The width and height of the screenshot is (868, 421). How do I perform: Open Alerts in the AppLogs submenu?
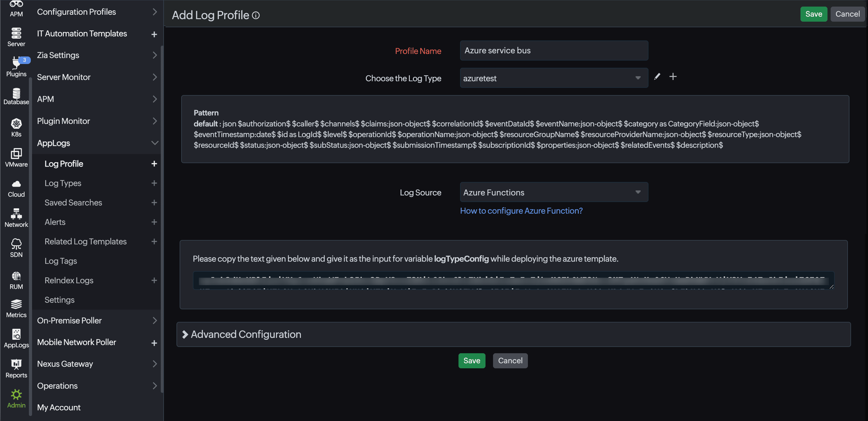click(x=55, y=222)
